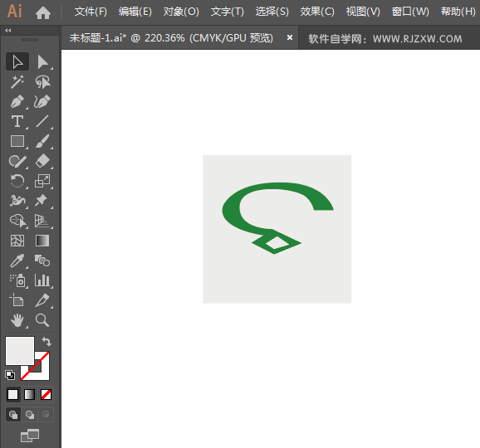480x448 pixels.
Task: Choose the Eyedropper tool
Action: 17,261
